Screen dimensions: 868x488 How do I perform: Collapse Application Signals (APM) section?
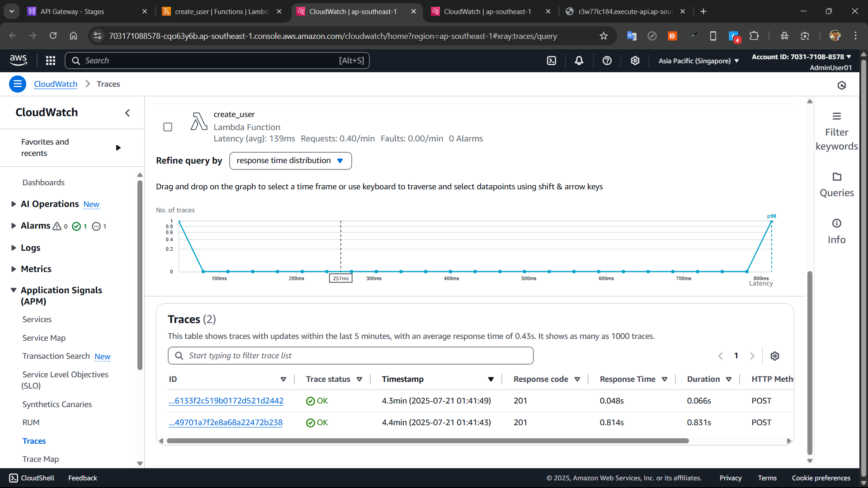tap(14, 290)
